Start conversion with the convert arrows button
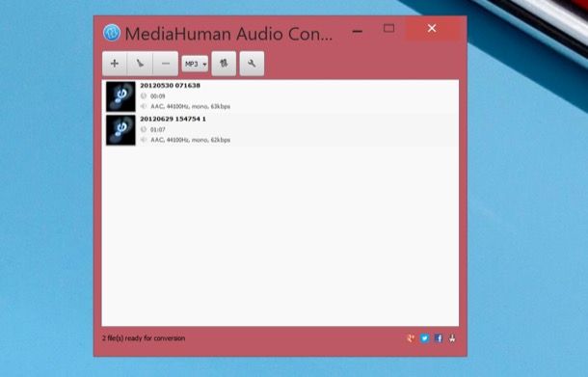Viewport: 588px width, 377px height. point(224,64)
